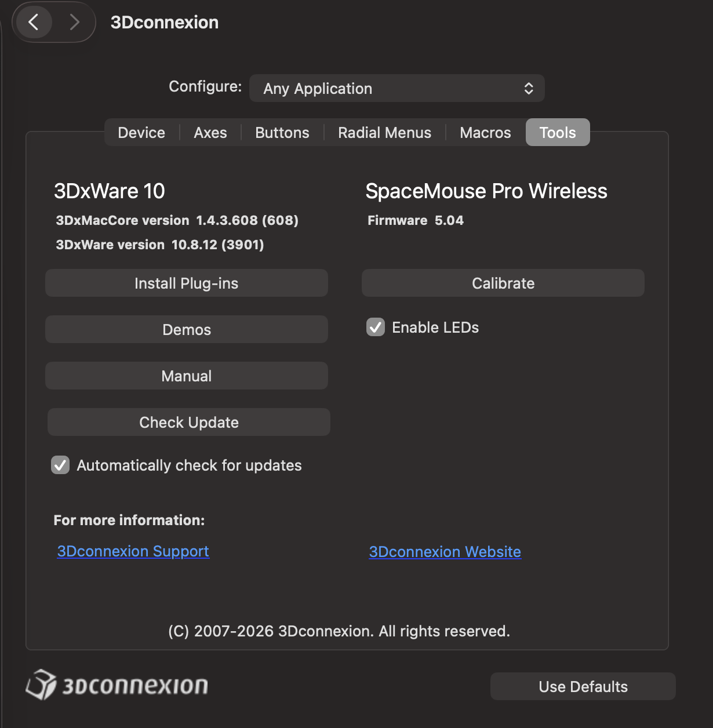
Task: Toggle Automatically check for updates
Action: pos(60,465)
